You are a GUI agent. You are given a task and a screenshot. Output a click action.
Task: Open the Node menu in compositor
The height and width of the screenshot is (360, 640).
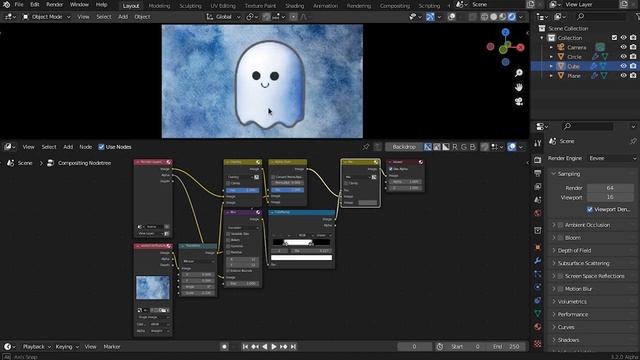pos(85,147)
